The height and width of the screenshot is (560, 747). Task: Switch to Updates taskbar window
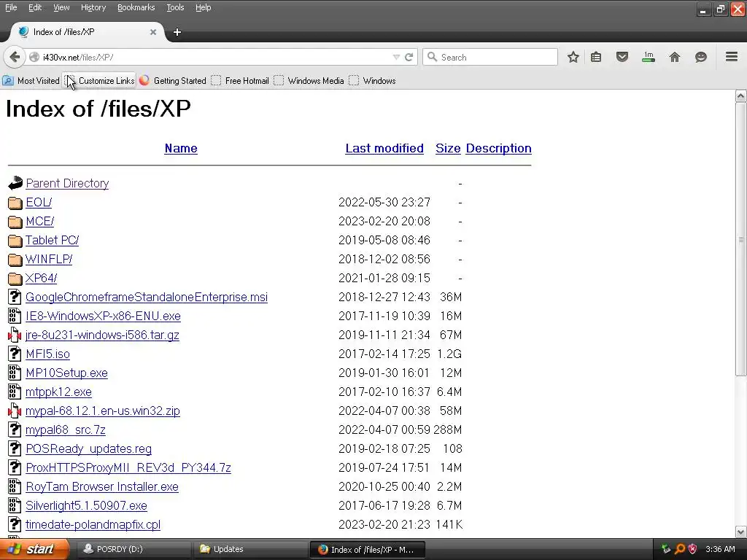coord(250,549)
